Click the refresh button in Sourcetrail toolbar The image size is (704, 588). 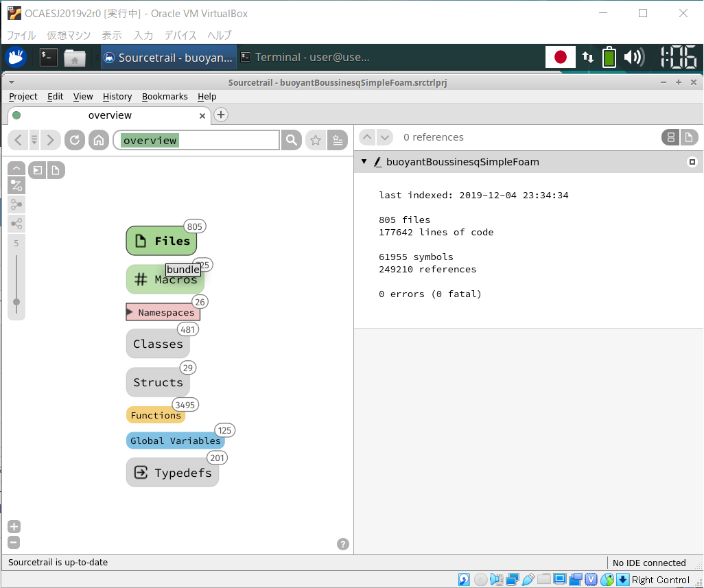(75, 141)
